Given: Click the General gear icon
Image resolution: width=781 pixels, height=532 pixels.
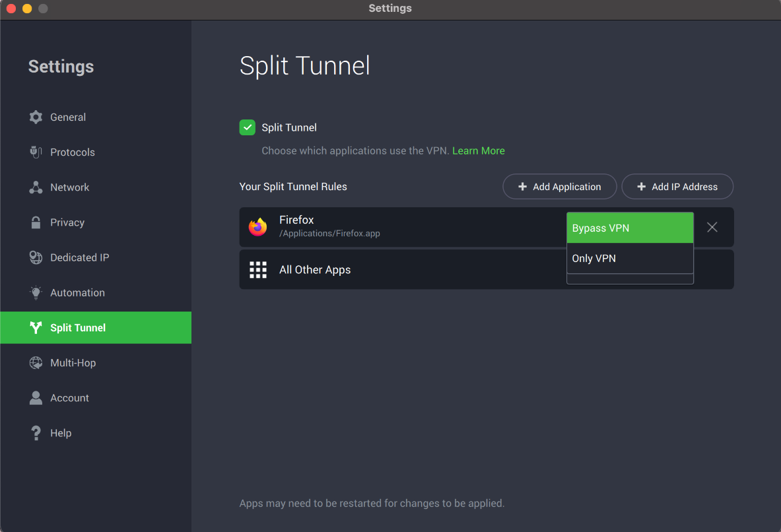Looking at the screenshot, I should tap(36, 117).
